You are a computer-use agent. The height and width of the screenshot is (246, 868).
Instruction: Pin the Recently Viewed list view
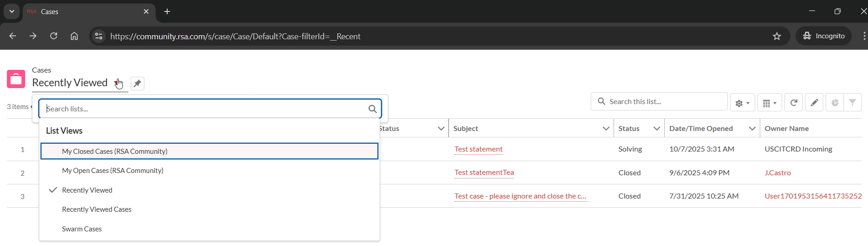137,84
